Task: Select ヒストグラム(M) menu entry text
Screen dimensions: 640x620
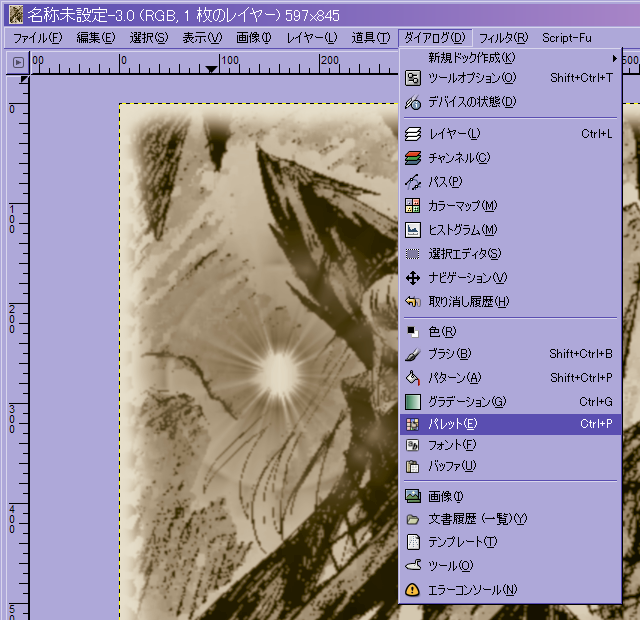Action: (x=463, y=230)
